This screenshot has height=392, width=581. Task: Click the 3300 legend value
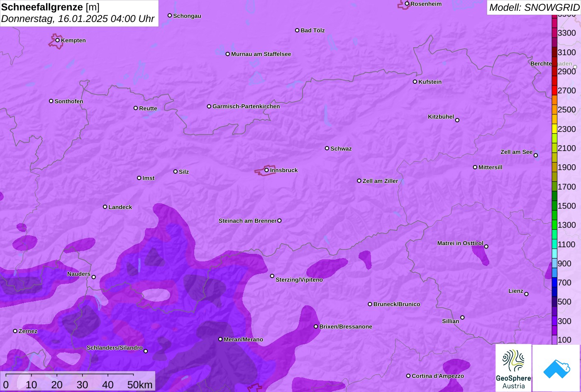(x=566, y=33)
